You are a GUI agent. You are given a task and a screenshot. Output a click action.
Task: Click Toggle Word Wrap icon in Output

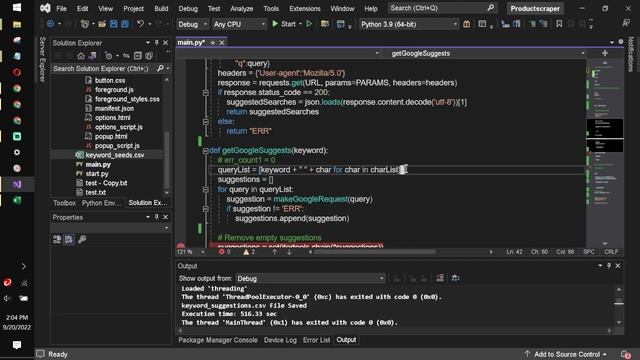pyautogui.click(x=456, y=278)
